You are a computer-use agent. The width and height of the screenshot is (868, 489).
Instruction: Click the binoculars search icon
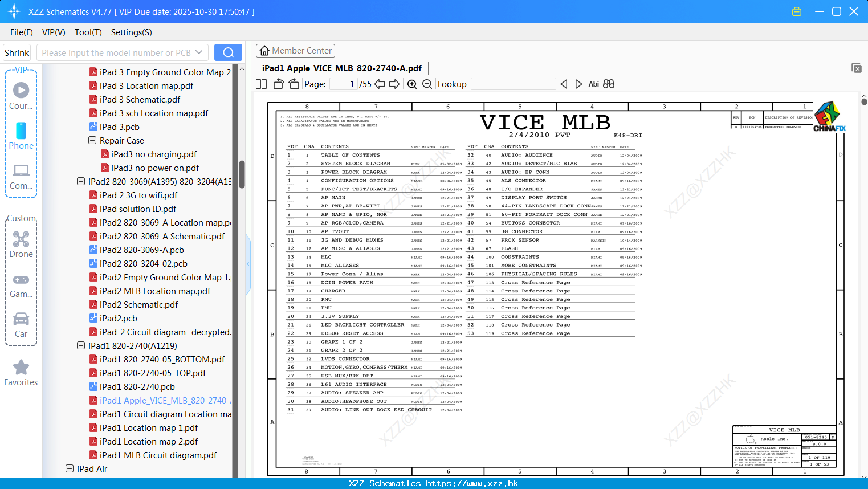click(x=609, y=84)
